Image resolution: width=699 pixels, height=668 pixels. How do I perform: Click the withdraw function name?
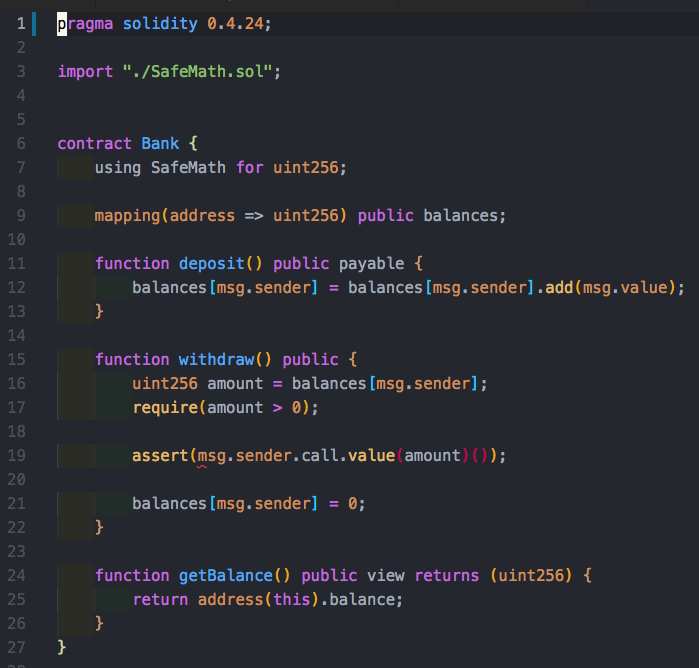pos(216,359)
